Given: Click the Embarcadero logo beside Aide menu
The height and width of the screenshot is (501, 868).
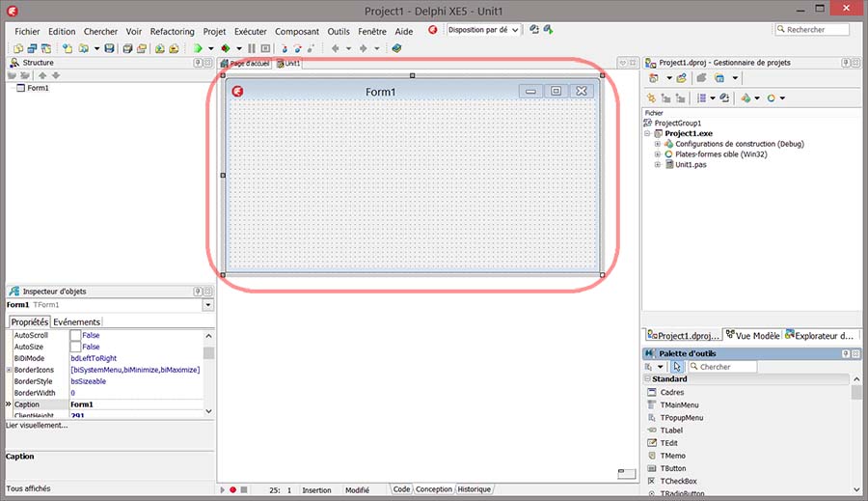Looking at the screenshot, I should point(432,29).
